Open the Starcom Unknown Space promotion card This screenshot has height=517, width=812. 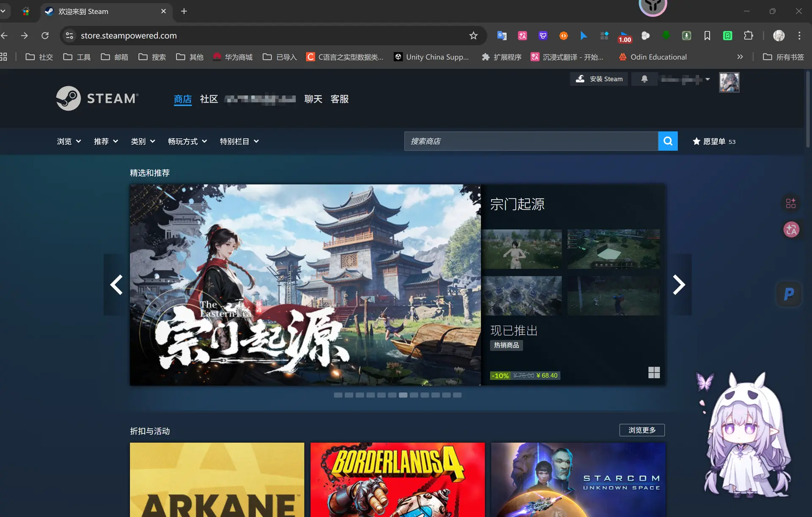[x=578, y=480]
